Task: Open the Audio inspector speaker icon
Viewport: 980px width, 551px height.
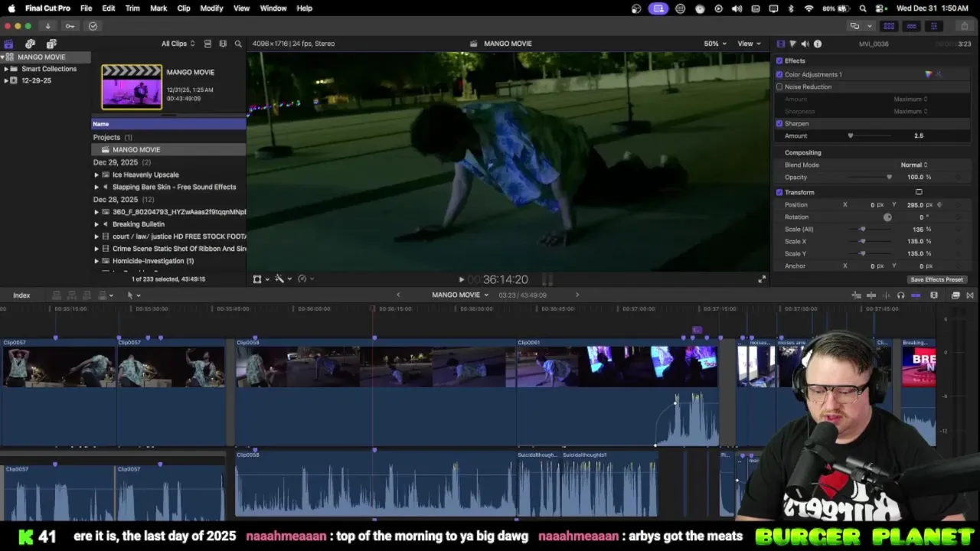Action: (805, 44)
